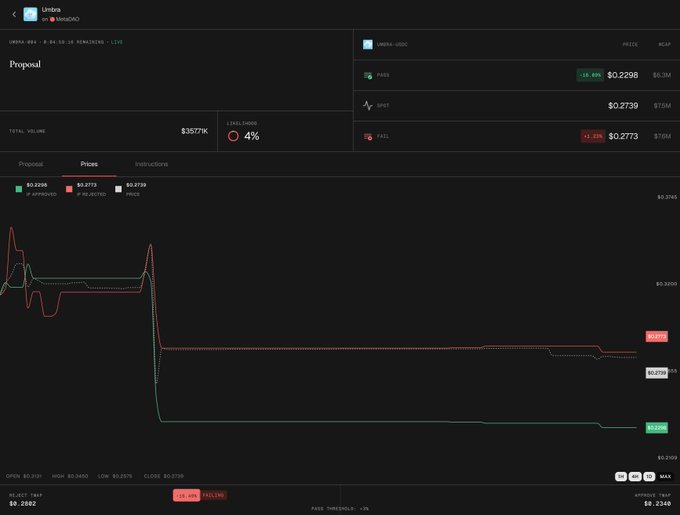Set chart range to MAX
This screenshot has width=680, height=515.
pyautogui.click(x=665, y=476)
